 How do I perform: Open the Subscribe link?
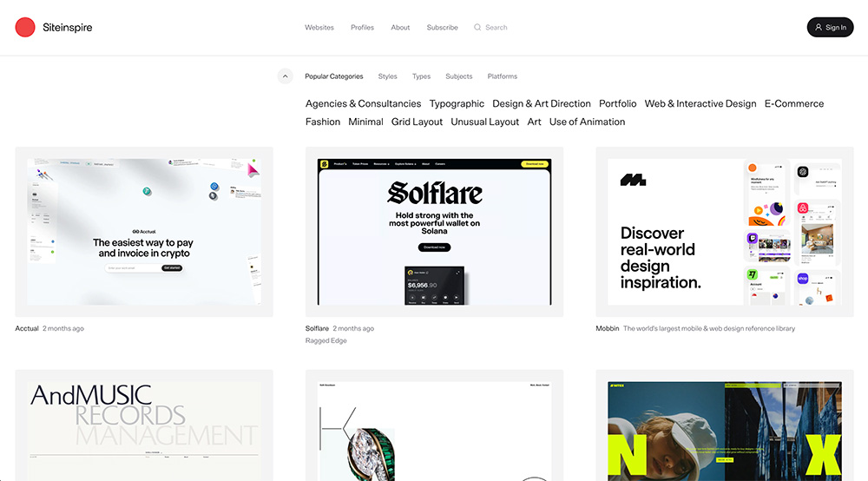(442, 27)
